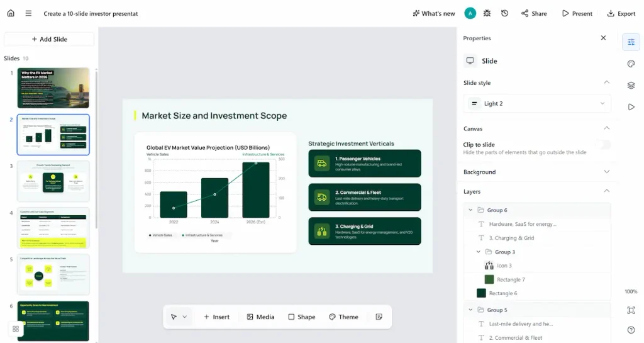The image size is (644, 343).
Task: Open the Light 2 slide style dropdown
Action: click(537, 103)
